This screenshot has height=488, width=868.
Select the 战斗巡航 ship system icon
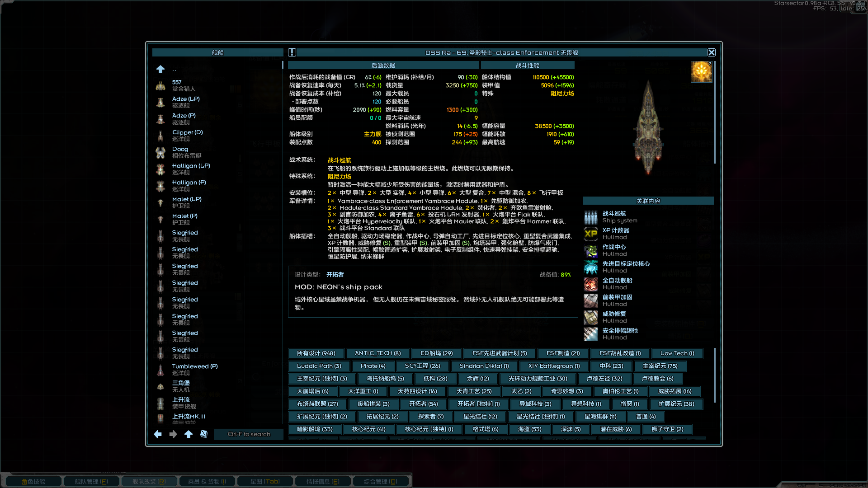590,217
